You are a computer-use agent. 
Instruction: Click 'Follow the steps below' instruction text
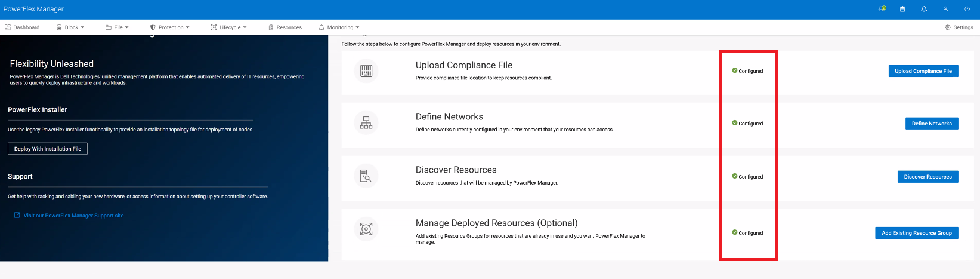click(451, 44)
